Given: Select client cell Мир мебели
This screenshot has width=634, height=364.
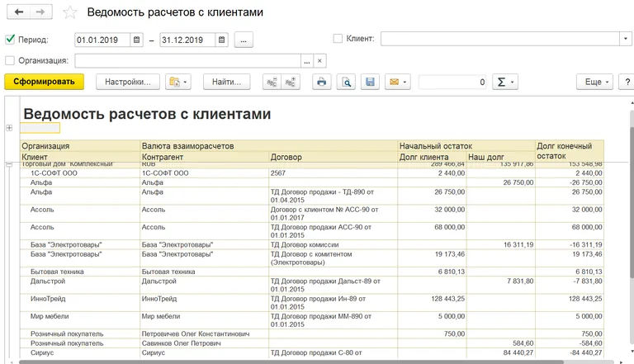Looking at the screenshot, I should coord(79,320).
